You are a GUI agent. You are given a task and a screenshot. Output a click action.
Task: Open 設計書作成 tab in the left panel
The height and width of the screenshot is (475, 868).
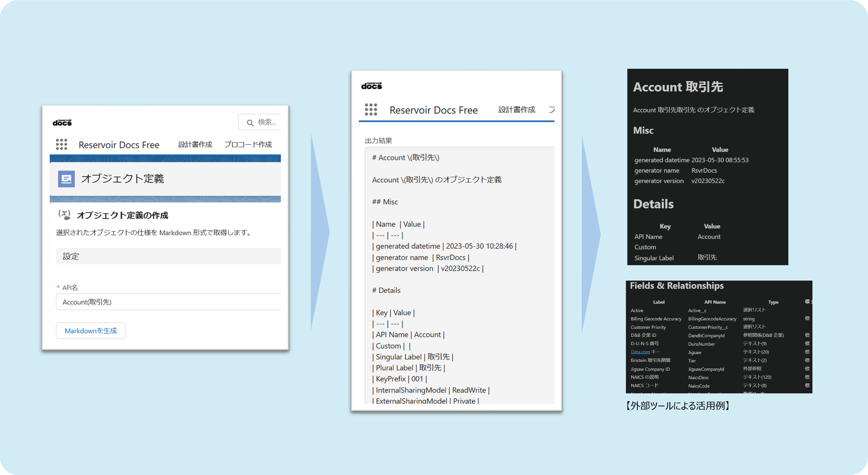click(x=195, y=144)
